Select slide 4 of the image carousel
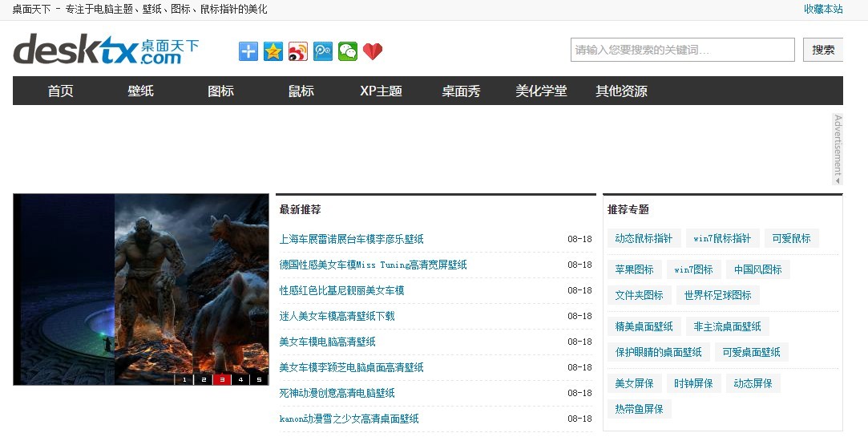The width and height of the screenshot is (868, 437). click(240, 379)
